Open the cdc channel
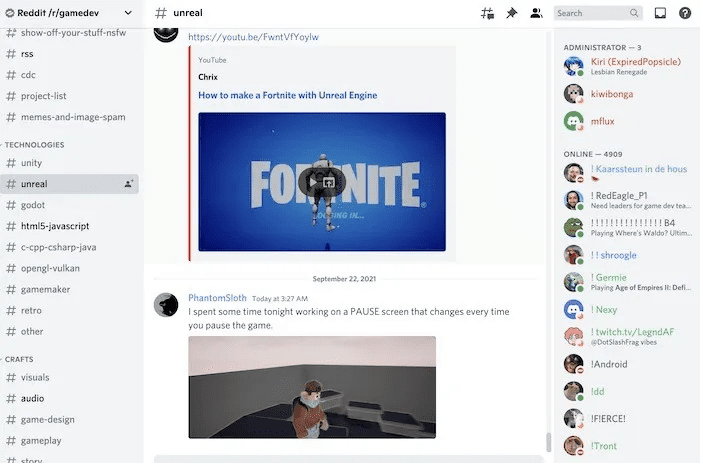This screenshot has width=703, height=469. click(69, 75)
